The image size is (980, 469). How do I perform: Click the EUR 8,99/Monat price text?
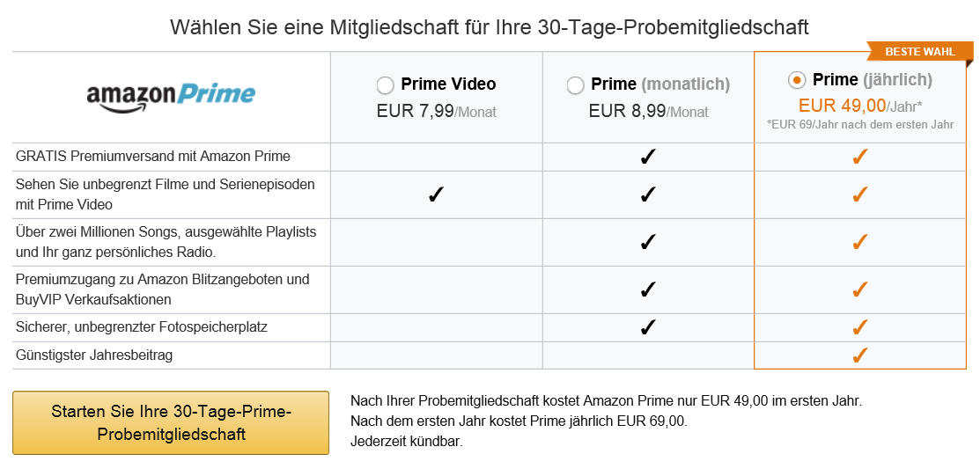(649, 111)
